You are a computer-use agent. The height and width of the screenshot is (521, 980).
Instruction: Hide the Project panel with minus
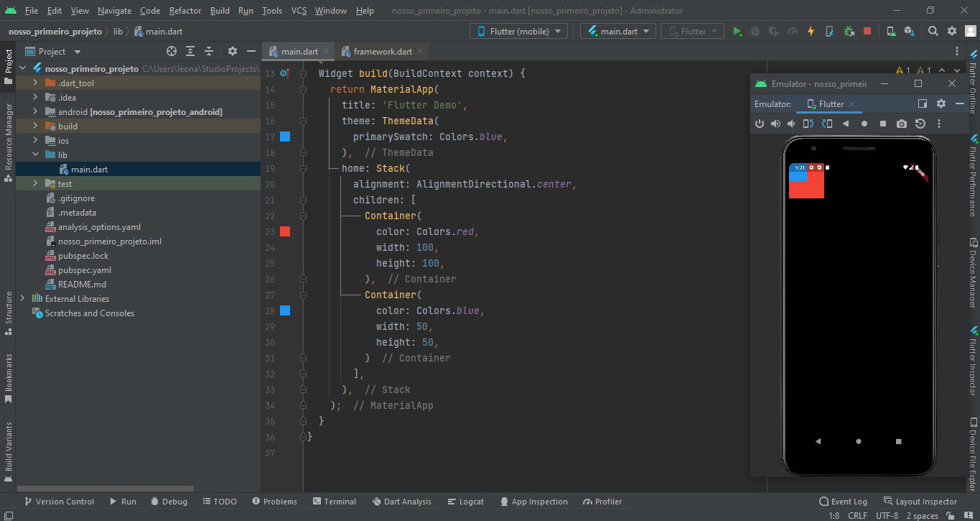click(x=251, y=51)
